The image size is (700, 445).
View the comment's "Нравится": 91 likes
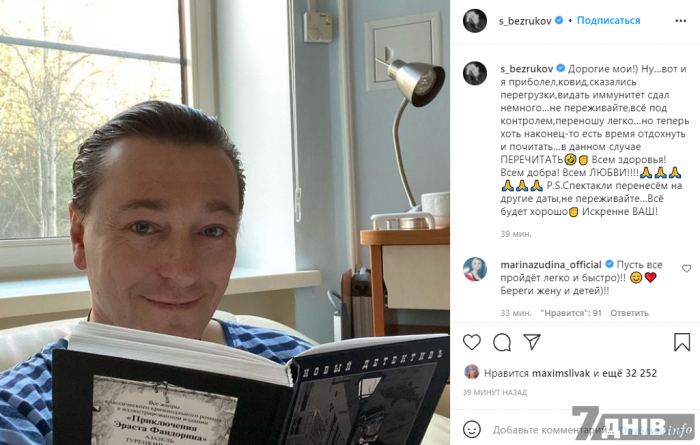pos(571,313)
